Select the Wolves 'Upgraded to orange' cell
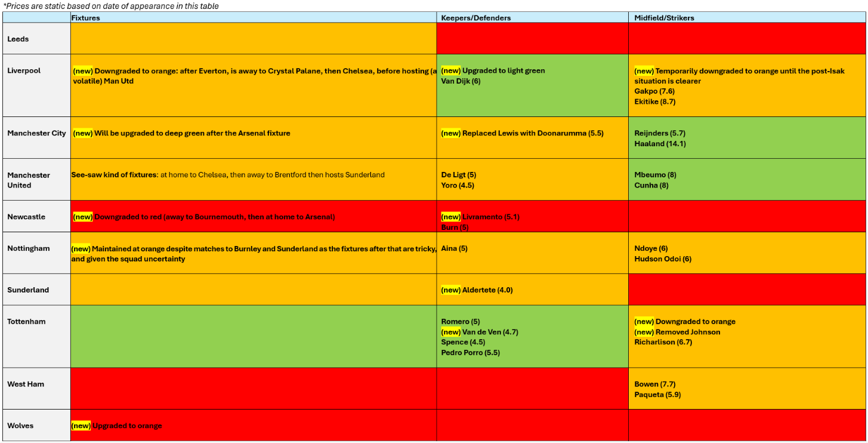The width and height of the screenshot is (868, 443). 253,426
